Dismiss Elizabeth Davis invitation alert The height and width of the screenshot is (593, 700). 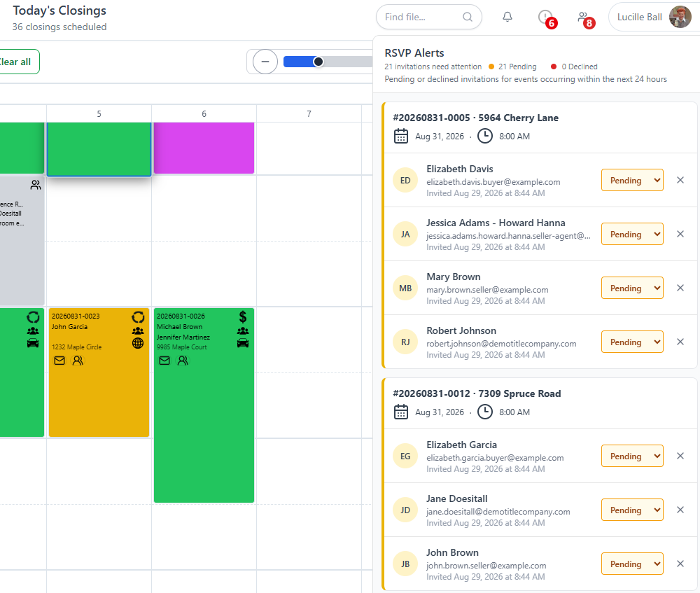click(680, 180)
